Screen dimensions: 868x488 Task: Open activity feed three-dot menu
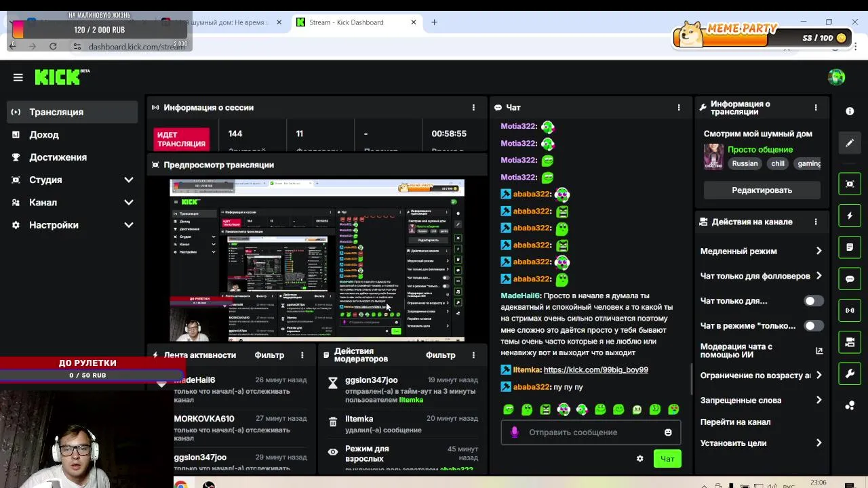click(x=302, y=355)
